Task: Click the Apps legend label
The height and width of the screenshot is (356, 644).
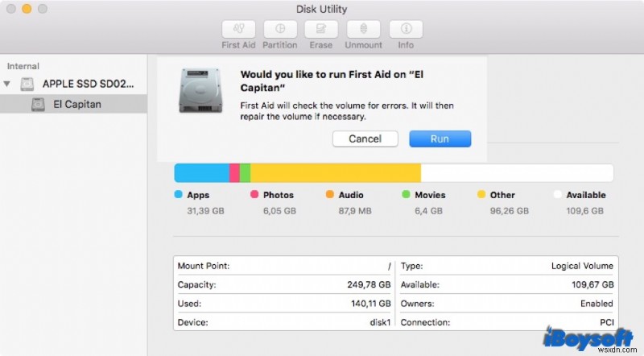Action: (198, 195)
